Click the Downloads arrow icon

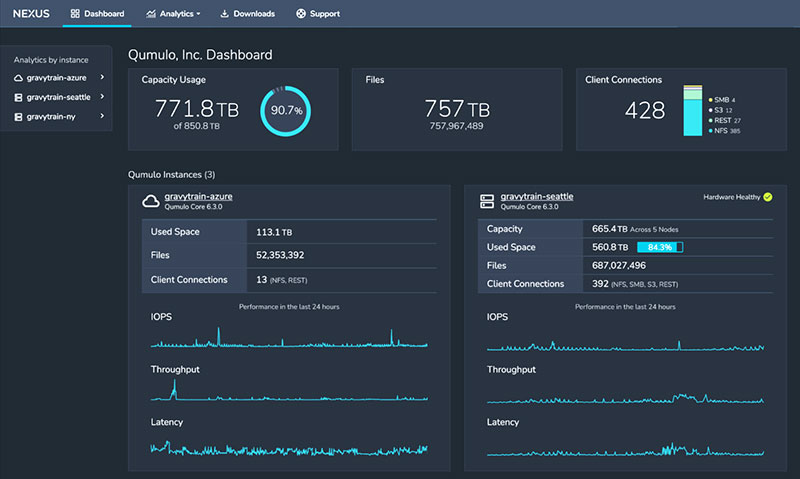(x=224, y=14)
